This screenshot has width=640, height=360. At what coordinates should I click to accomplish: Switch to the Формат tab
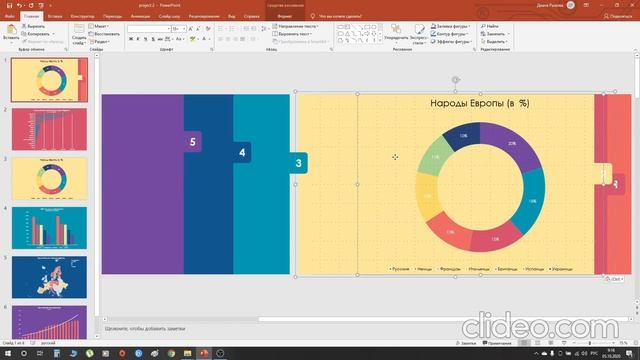click(284, 16)
